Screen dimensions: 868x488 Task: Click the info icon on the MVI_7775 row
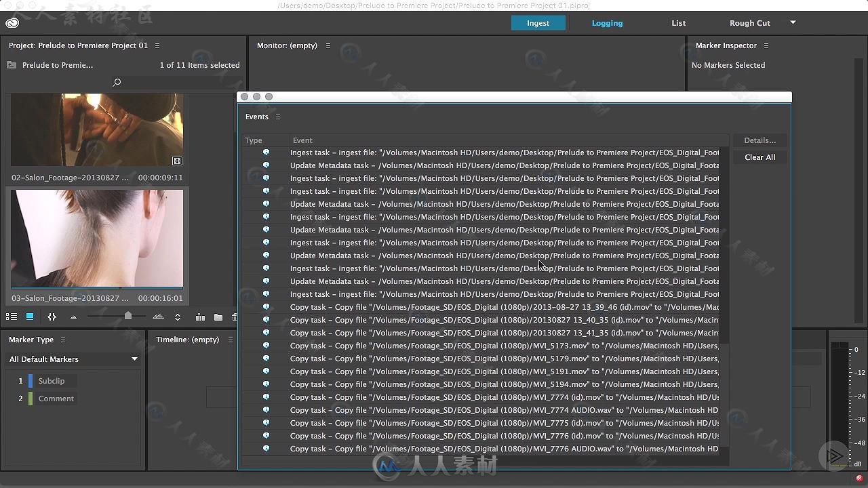point(266,422)
